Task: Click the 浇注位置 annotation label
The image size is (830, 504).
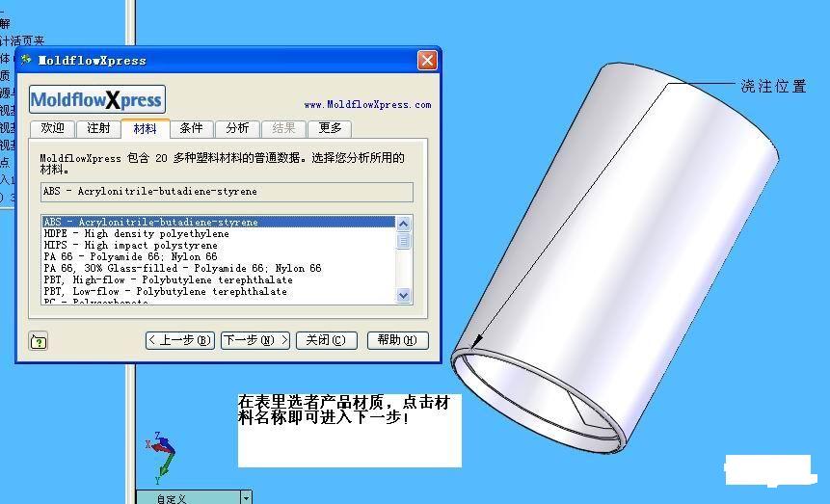Action: pos(773,87)
